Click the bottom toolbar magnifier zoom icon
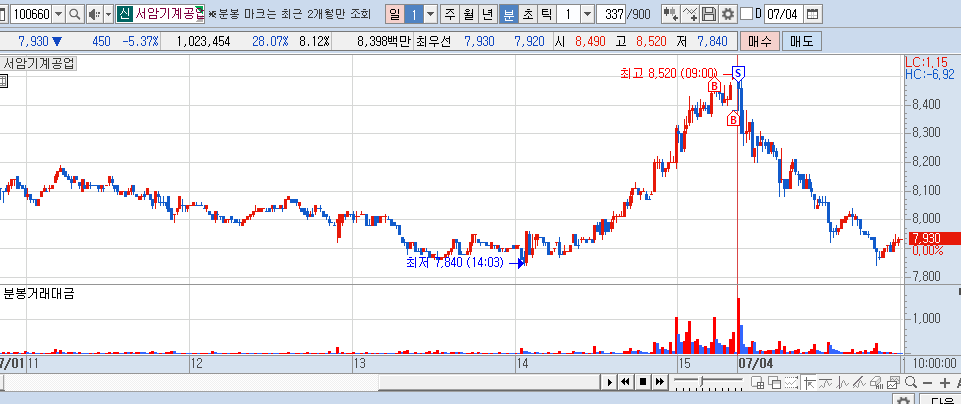The image size is (961, 404). 910,383
